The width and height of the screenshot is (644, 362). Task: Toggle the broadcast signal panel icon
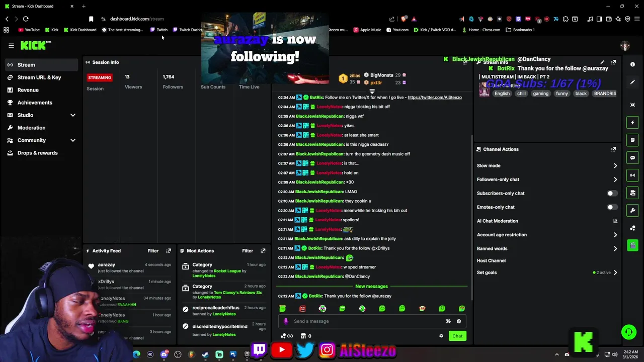632,175
